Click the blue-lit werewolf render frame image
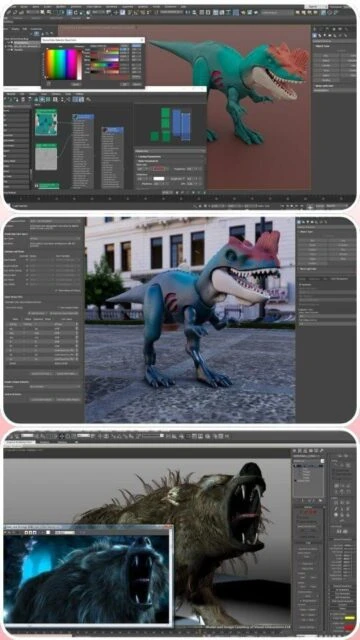Image resolution: width=360 pixels, height=640 pixels. 87,579
